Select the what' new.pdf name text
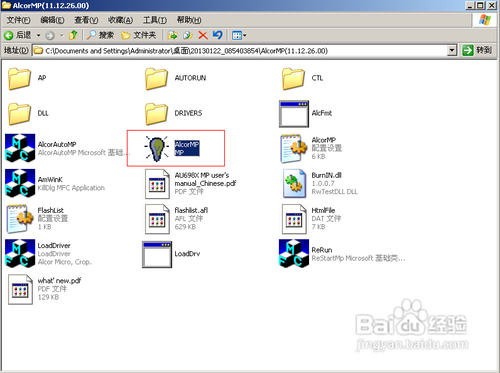The image size is (500, 373). pos(59,281)
